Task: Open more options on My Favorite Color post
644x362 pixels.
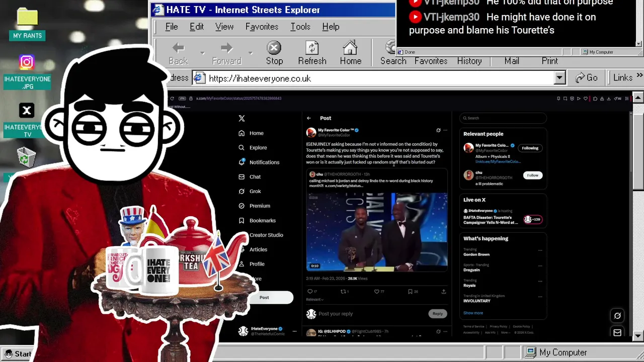Action: coord(445,130)
